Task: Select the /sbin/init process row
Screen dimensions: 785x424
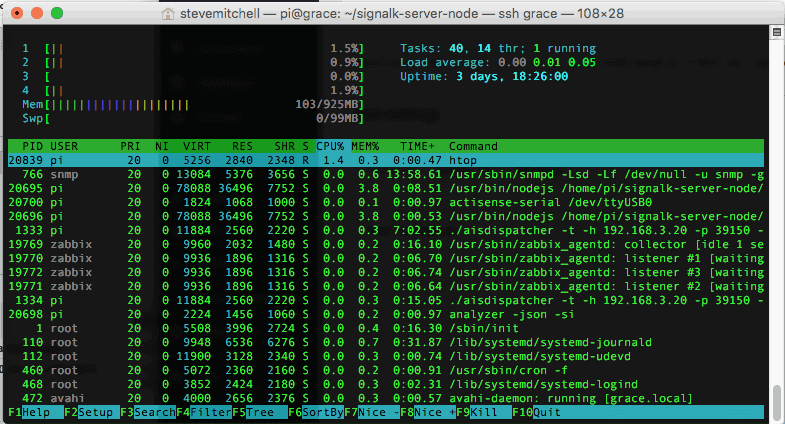Action: click(386, 328)
